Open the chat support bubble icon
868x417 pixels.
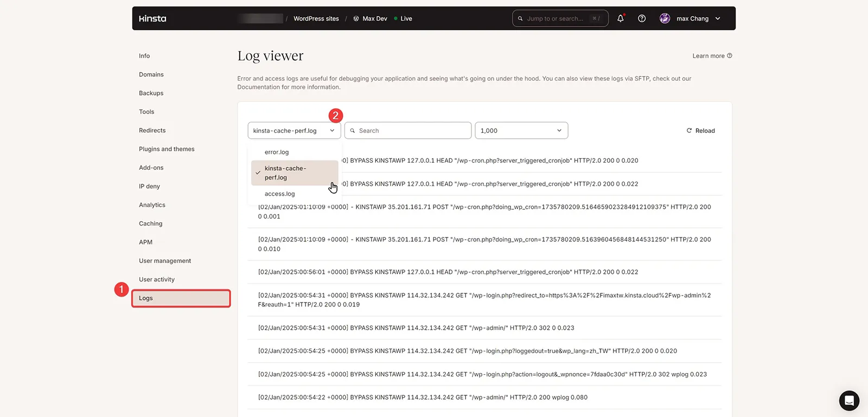[849, 401]
